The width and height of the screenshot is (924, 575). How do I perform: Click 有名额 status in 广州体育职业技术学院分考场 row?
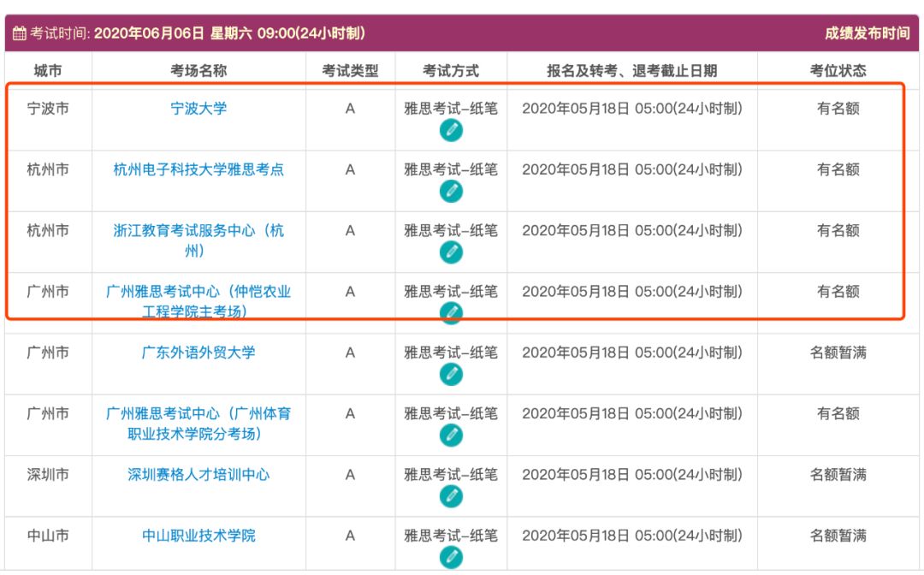838,413
